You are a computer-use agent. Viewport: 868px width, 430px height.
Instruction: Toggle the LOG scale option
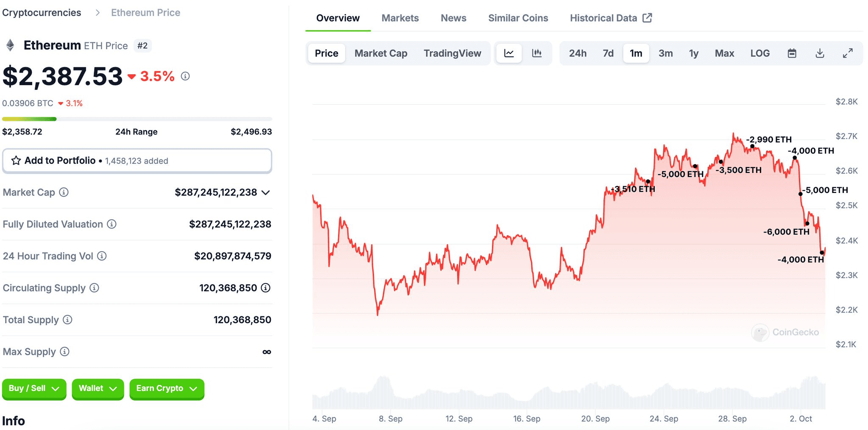click(760, 53)
